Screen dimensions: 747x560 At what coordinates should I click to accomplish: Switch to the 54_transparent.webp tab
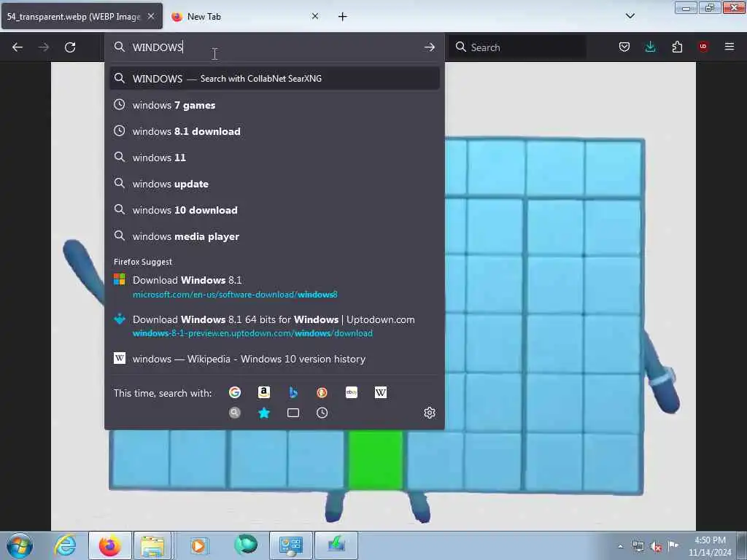(74, 17)
